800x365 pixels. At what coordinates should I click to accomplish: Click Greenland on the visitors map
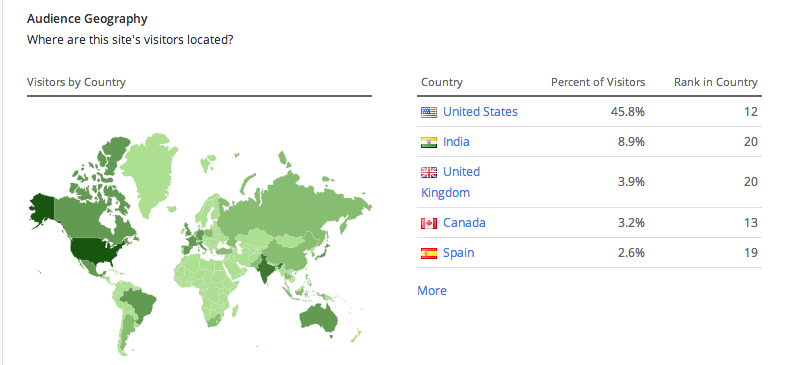(148, 174)
